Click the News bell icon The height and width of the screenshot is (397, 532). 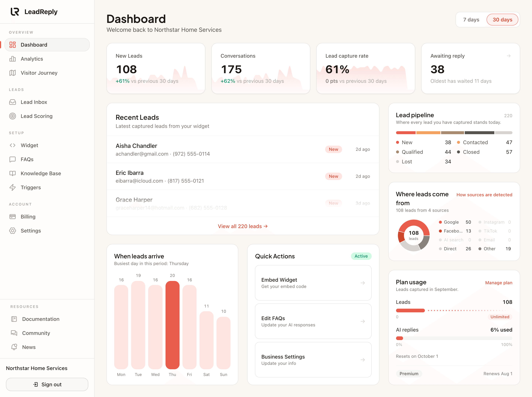click(x=14, y=347)
